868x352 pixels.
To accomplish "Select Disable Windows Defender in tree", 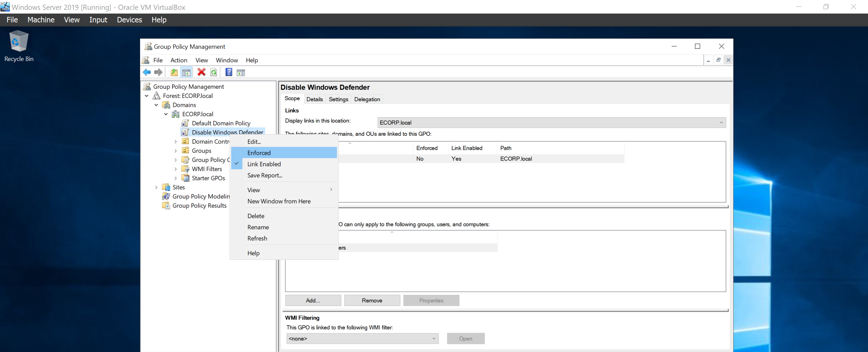I will pyautogui.click(x=227, y=132).
